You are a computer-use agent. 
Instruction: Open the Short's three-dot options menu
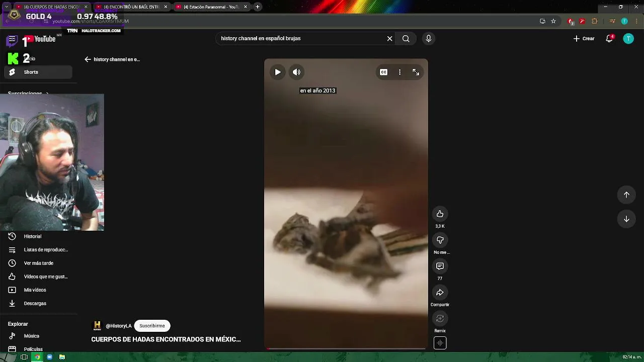(399, 72)
